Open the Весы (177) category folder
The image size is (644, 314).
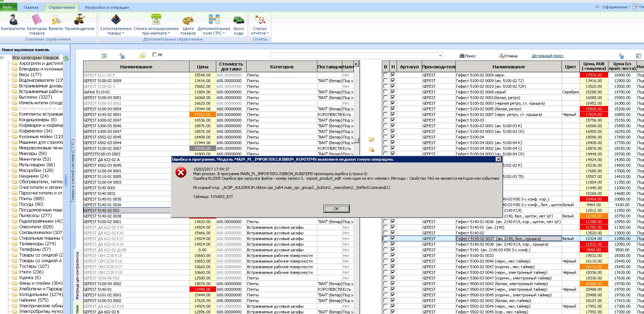[x=30, y=75]
